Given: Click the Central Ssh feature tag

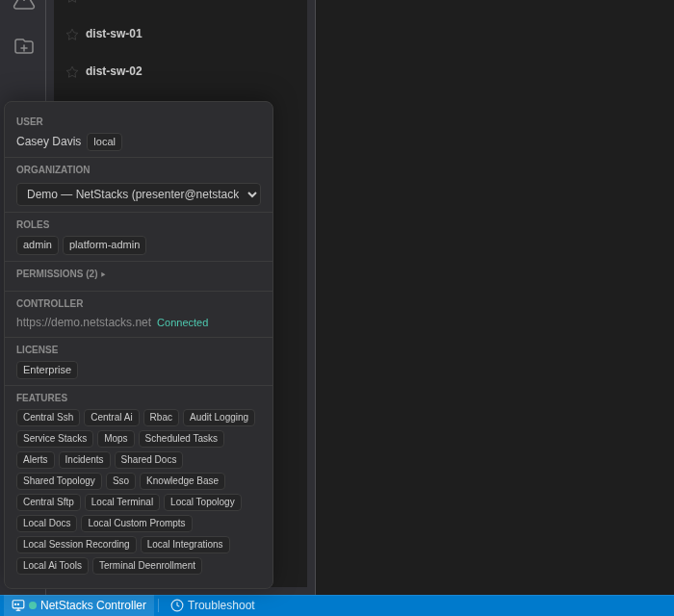Looking at the screenshot, I should (48, 418).
